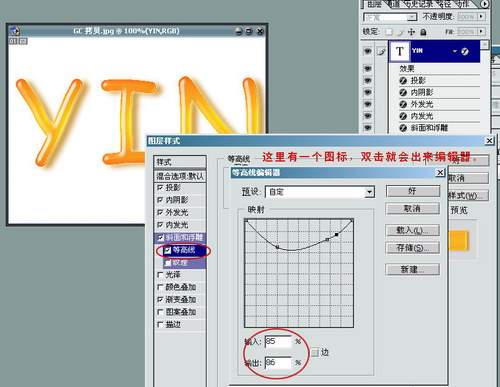Toggle eye icon for 外发光 effect
The width and height of the screenshot is (500, 387).
pyautogui.click(x=367, y=104)
